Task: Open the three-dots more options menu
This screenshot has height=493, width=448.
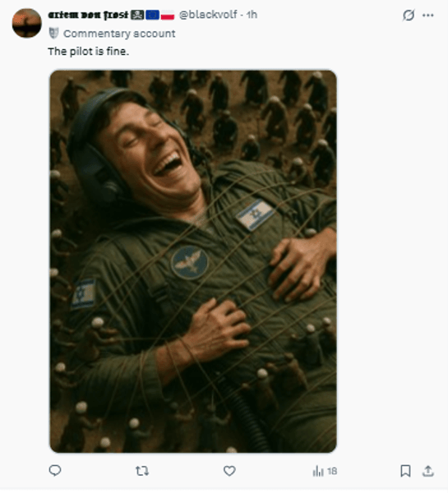Action: pos(428,15)
